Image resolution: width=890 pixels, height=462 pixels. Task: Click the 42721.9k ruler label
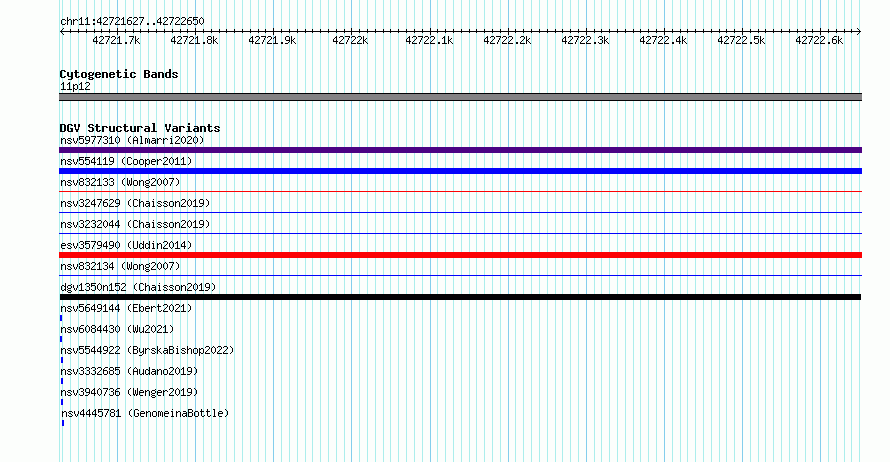(x=272, y=40)
